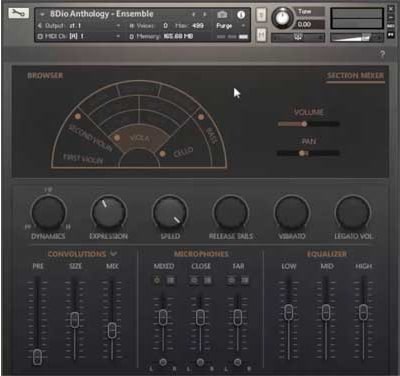Click the Mixed microphone output icon

pos(171,281)
